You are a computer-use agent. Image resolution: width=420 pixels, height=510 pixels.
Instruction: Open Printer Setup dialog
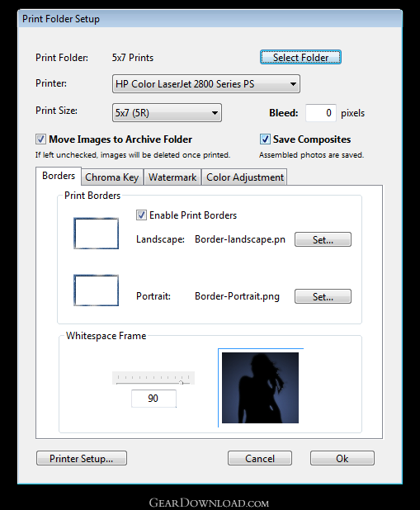click(82, 458)
